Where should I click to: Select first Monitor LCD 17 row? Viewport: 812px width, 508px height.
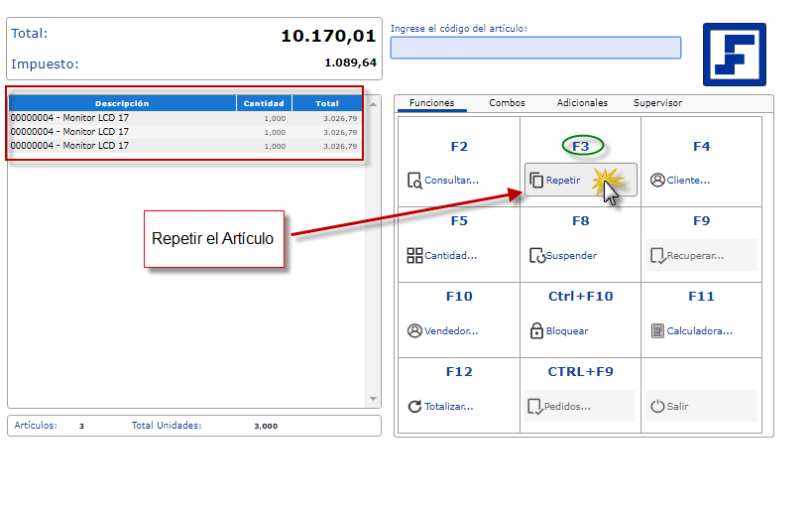click(x=184, y=118)
